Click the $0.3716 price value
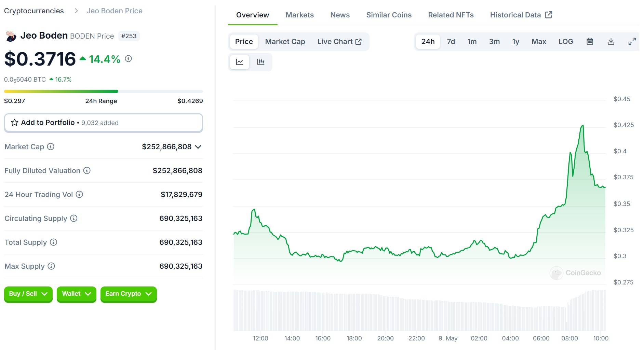 (40, 59)
